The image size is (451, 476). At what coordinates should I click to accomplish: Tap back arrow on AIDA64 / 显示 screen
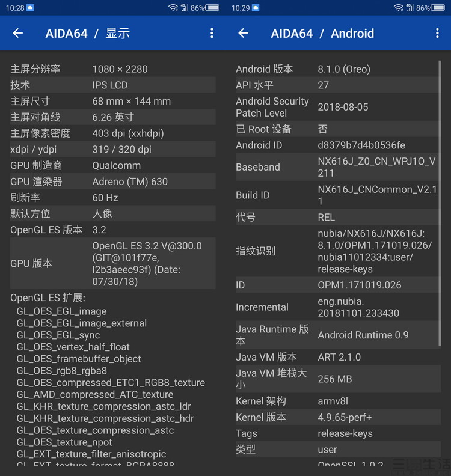18,34
